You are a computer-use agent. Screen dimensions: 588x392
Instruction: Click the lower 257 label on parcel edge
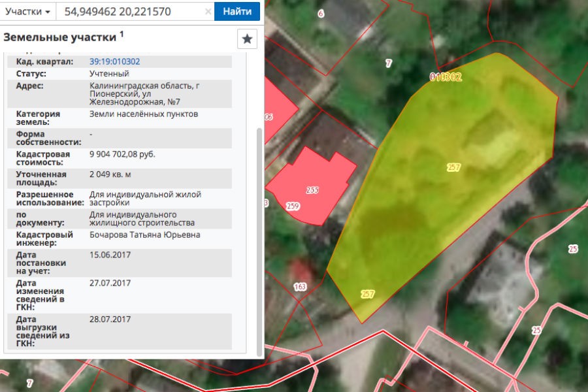point(368,294)
